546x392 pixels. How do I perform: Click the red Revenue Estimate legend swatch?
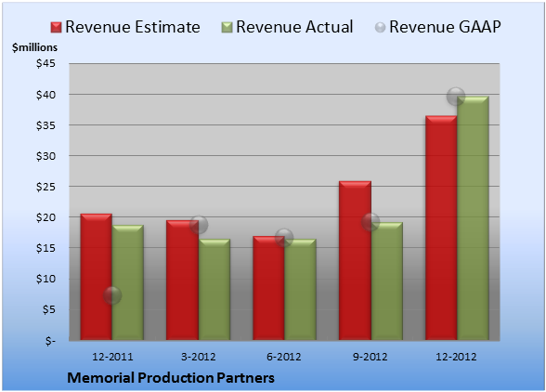tap(56, 28)
